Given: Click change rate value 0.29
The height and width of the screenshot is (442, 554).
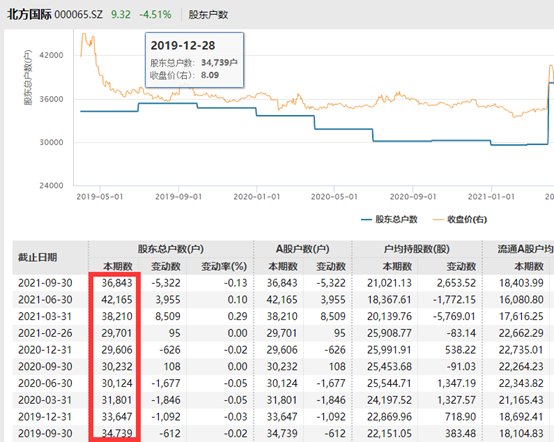Looking at the screenshot, I should point(237,316).
